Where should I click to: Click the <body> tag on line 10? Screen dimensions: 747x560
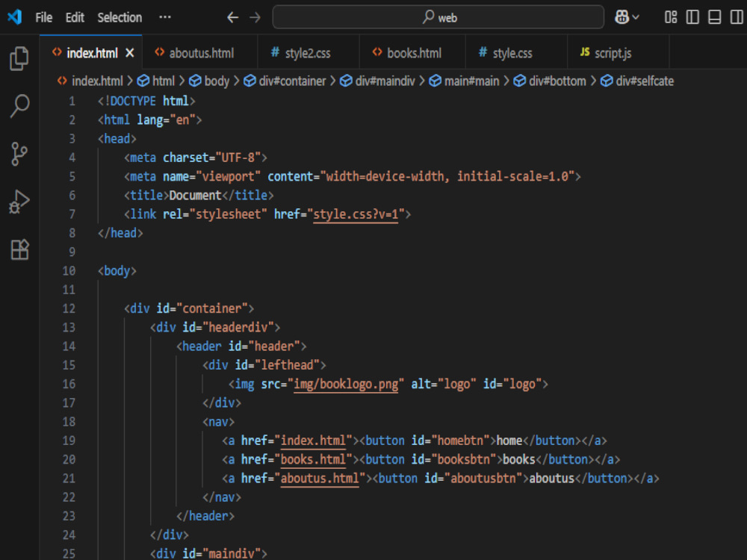tap(117, 271)
